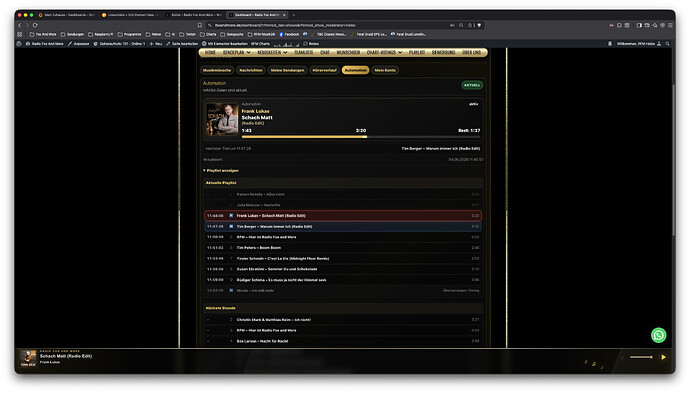Screen dimensions: 690x393
Task: Open the Sendeplan dropdown menu
Action: coord(236,52)
